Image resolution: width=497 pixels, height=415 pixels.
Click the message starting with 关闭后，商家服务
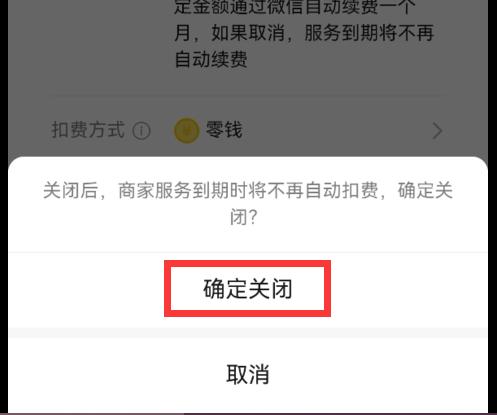(248, 204)
